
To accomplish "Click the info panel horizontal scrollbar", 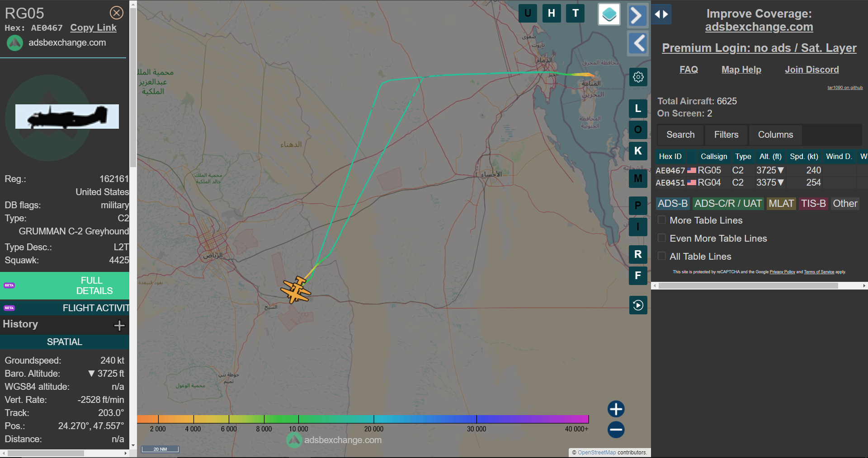I will point(46,453).
